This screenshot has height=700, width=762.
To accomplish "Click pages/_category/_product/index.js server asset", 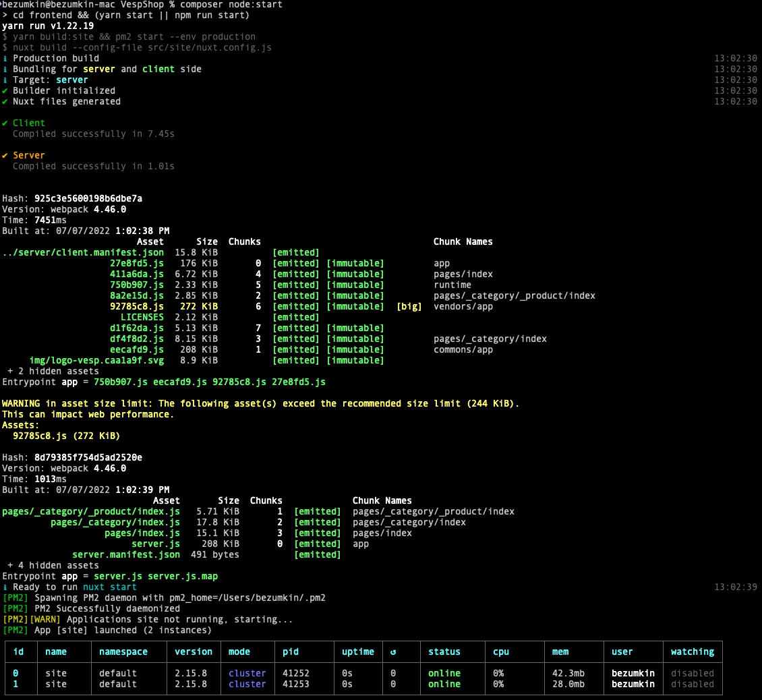I will [x=91, y=511].
